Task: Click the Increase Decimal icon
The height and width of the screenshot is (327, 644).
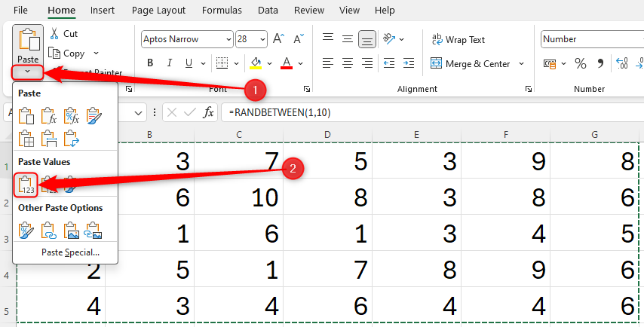Action: point(622,63)
